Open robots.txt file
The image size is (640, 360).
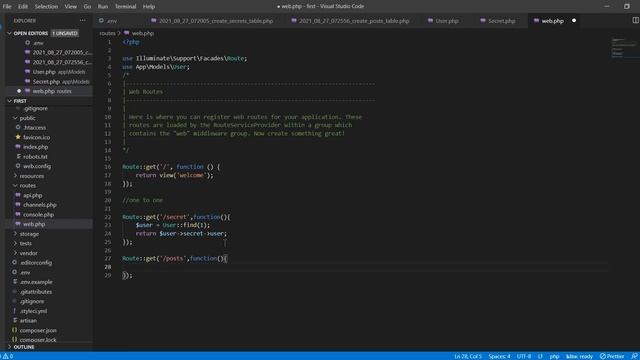click(x=35, y=157)
